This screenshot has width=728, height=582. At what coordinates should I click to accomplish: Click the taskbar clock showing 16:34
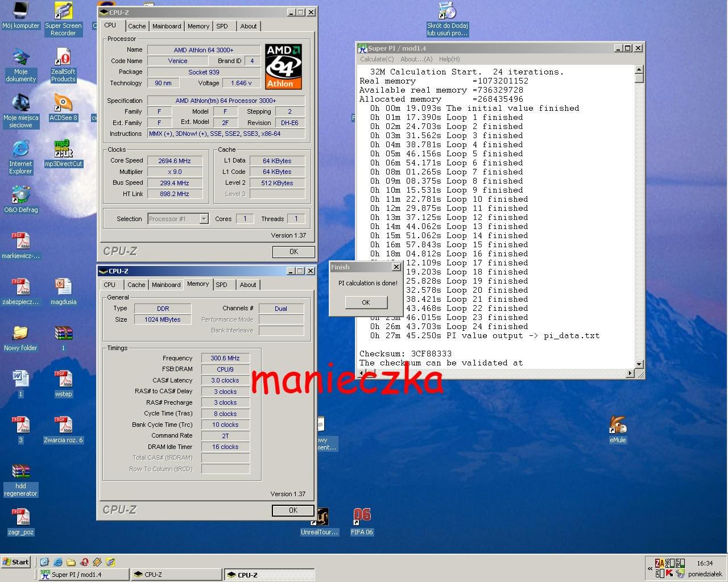point(705,563)
